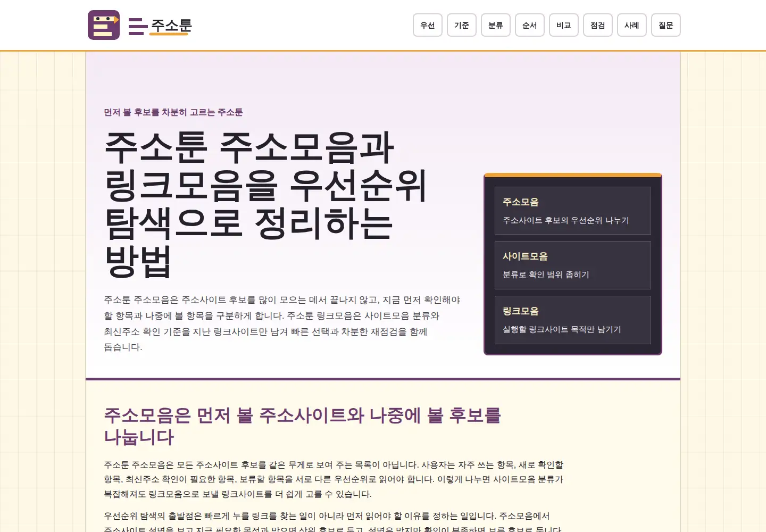
Task: Select the 사례 nav item
Action: 632,25
